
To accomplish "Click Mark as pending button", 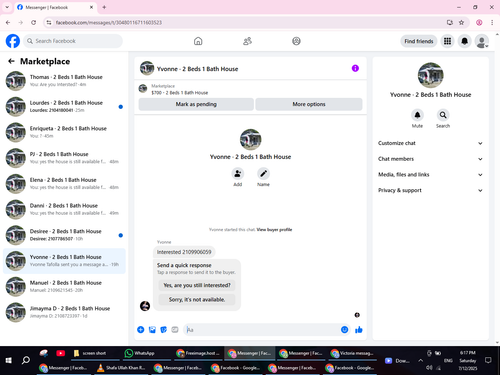I will coord(196,104).
